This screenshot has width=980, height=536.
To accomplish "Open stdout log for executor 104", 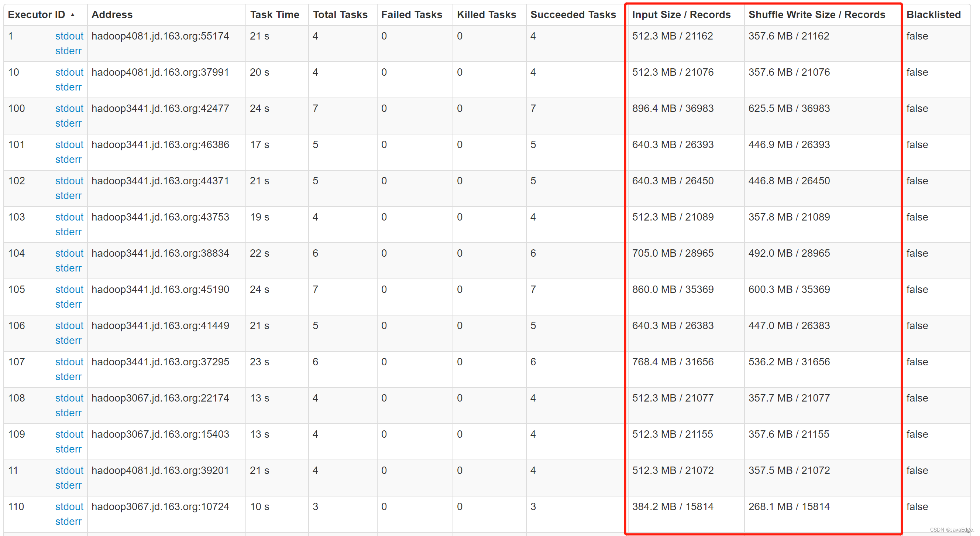I will pos(69,253).
